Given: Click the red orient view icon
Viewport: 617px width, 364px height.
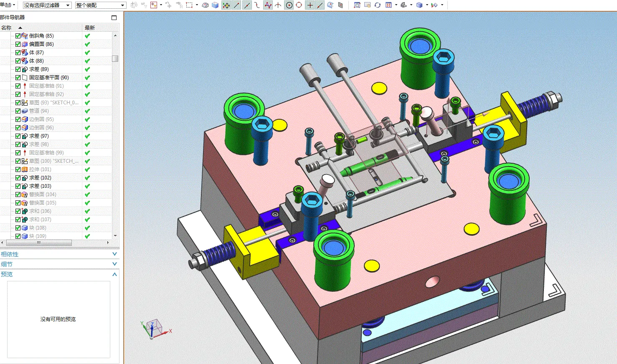Looking at the screenshot, I should click(x=388, y=5).
